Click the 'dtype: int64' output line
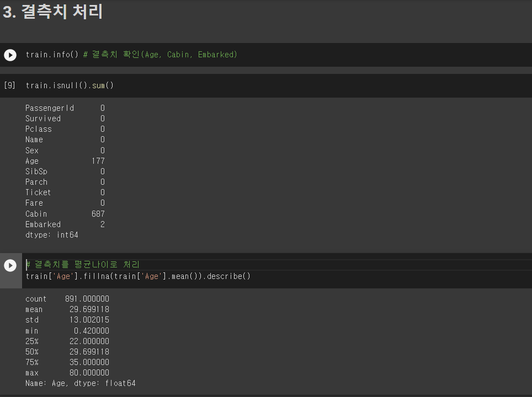The image size is (532, 397). (x=52, y=235)
